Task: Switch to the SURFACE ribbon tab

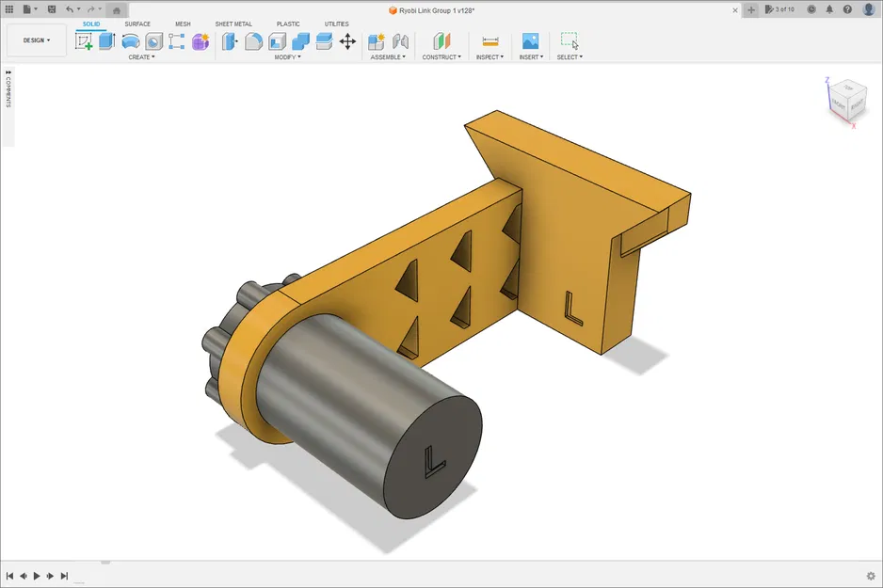Action: (x=137, y=24)
